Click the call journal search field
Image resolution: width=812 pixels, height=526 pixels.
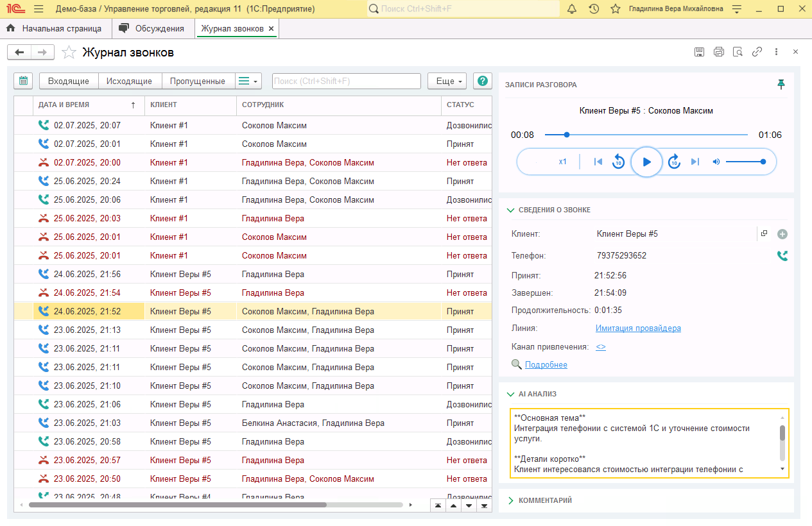(x=346, y=81)
